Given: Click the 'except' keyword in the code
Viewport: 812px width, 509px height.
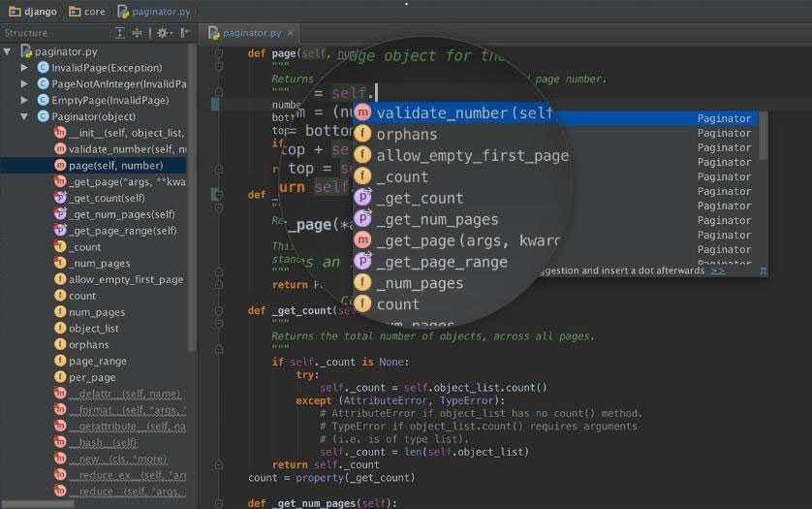Looking at the screenshot, I should (313, 400).
